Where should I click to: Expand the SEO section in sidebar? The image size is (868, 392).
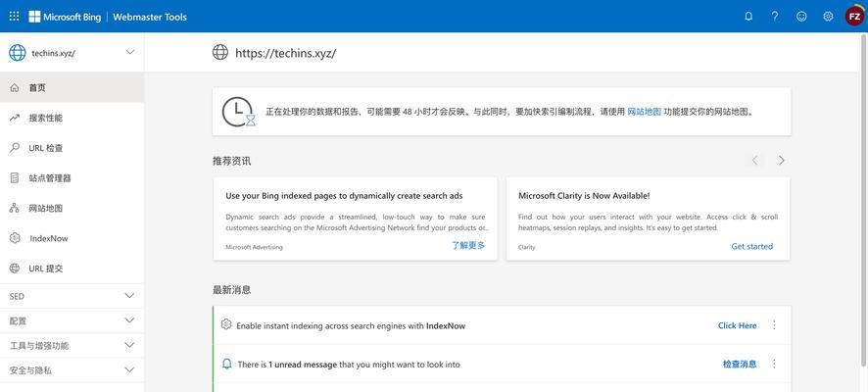[72, 296]
